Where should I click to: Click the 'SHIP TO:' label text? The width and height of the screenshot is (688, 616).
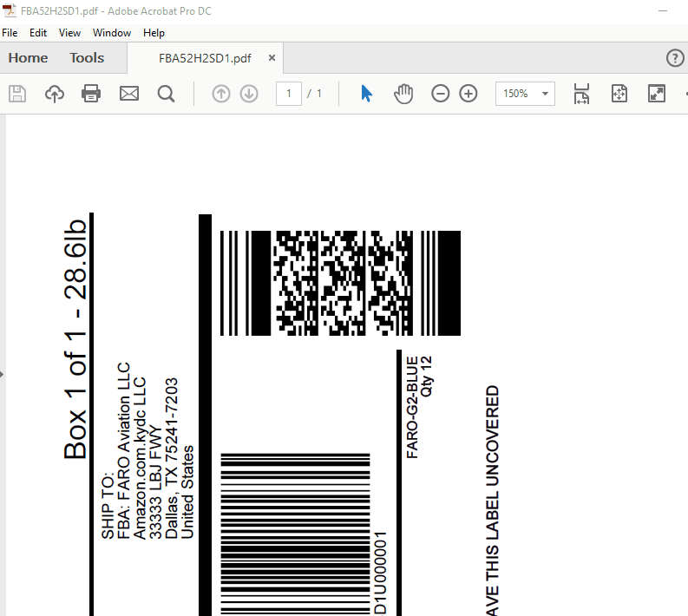coord(108,506)
